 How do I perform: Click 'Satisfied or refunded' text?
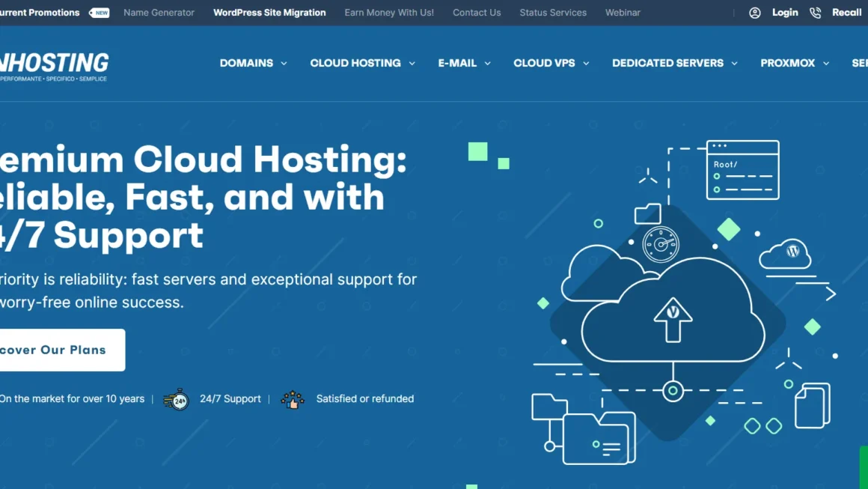[x=365, y=398]
